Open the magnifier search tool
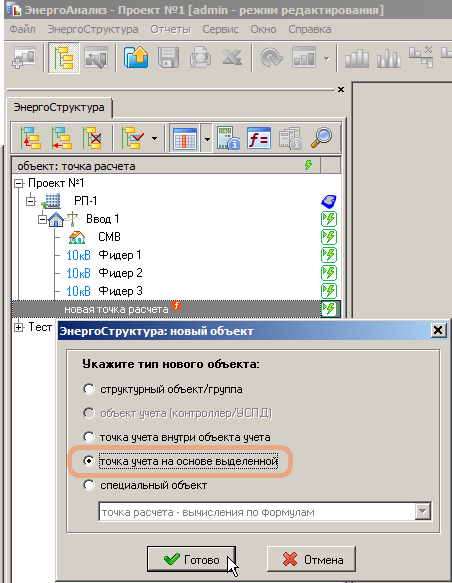The width and height of the screenshot is (452, 583). 321,138
